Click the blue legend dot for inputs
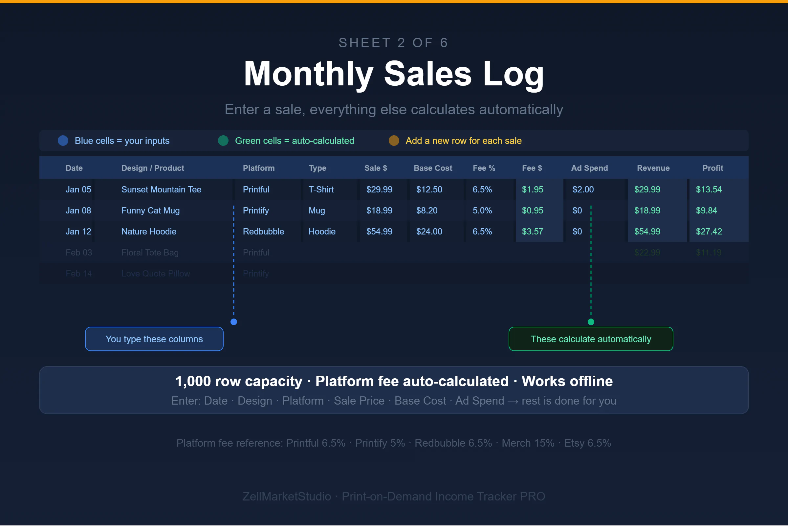This screenshot has width=788, height=532. [63, 141]
